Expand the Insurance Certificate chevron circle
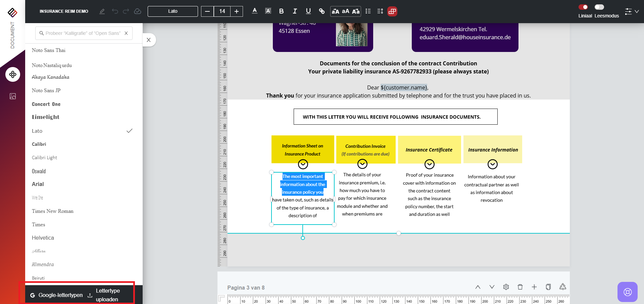Screen dimensions: 644x304 429,164
